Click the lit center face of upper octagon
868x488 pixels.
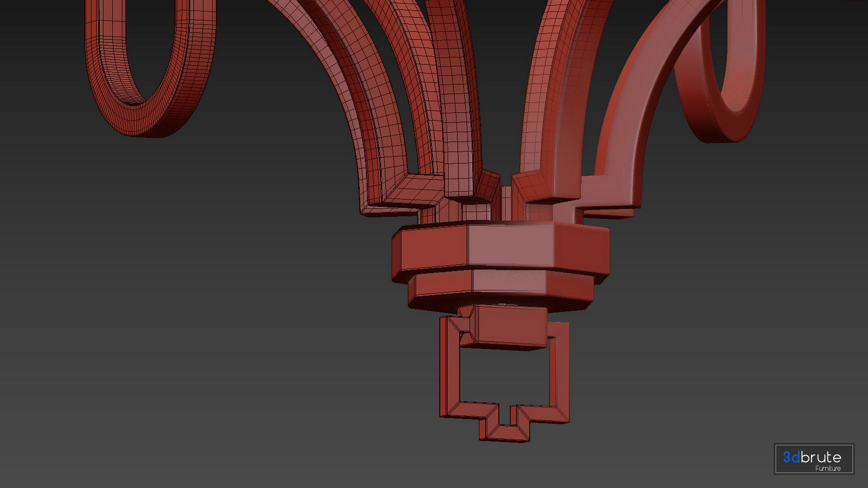tap(511, 244)
